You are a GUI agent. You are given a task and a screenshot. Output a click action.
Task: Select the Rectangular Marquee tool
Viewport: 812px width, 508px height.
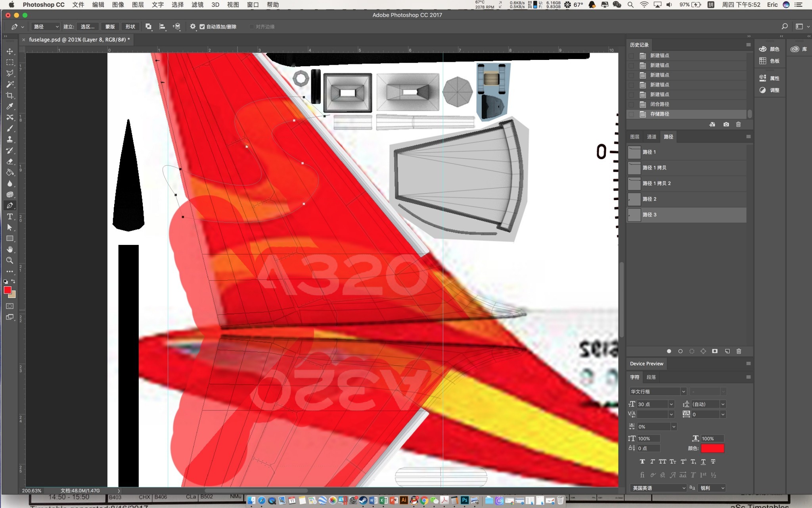pyautogui.click(x=10, y=62)
